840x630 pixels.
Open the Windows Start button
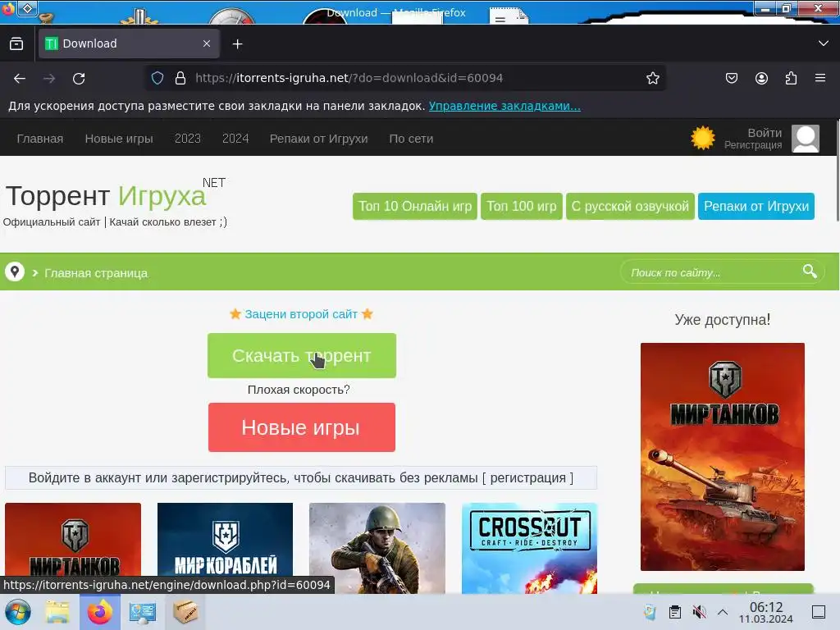click(x=18, y=612)
